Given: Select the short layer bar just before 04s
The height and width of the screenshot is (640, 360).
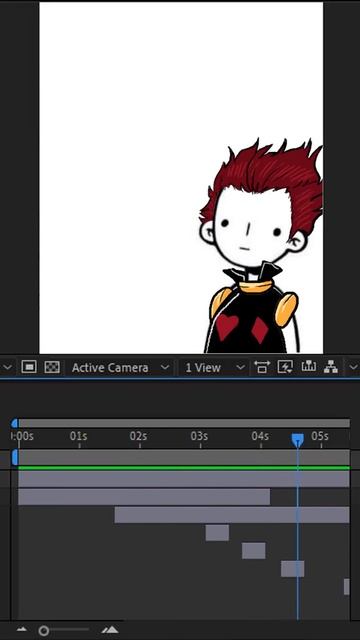Looking at the screenshot, I should [253, 551].
